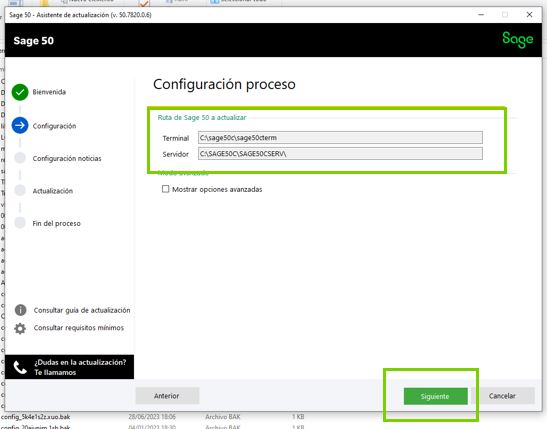Image resolution: width=547 pixels, height=429 pixels.
Task: Minimize the Asistente de actualización window
Action: pyautogui.click(x=481, y=15)
